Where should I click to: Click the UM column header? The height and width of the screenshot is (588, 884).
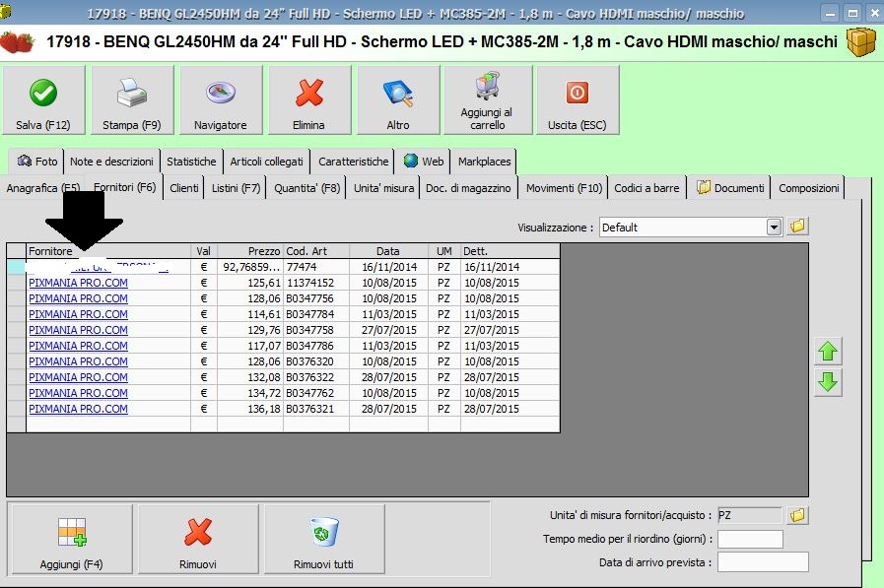tap(444, 251)
